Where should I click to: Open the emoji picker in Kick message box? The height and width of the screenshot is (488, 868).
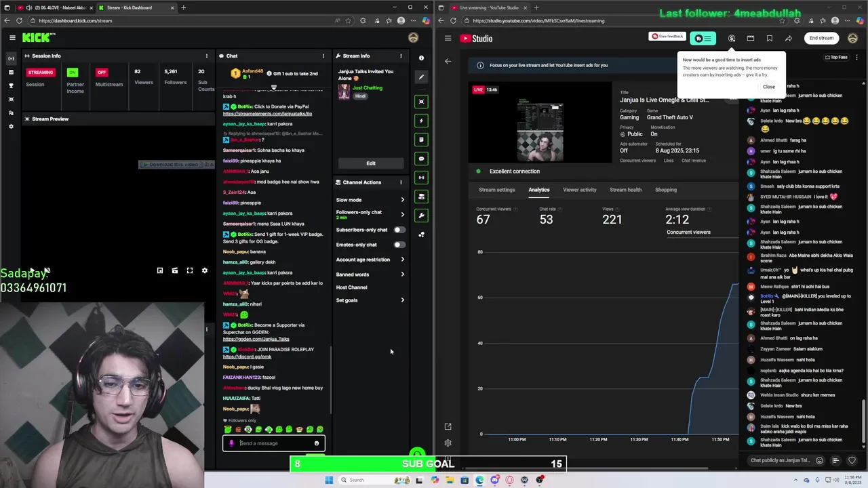point(316,443)
